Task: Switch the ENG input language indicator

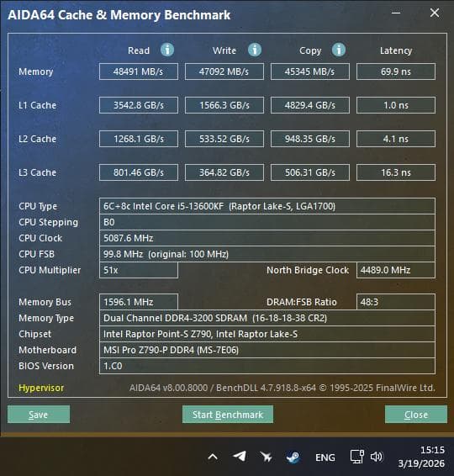Action: coord(325,457)
